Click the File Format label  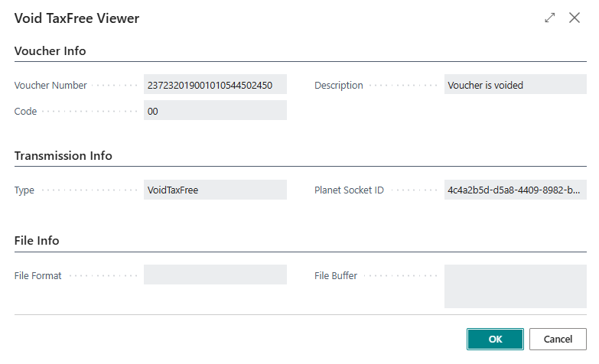pyautogui.click(x=38, y=275)
